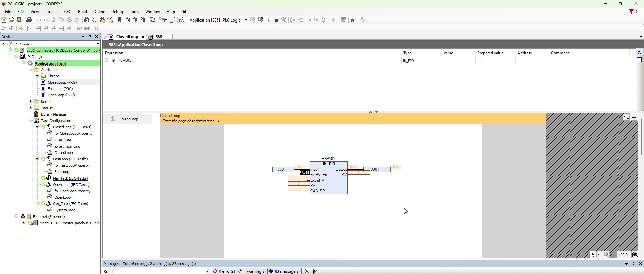
Task: Toggle the 0 error(s) filter button
Action: coord(224,271)
